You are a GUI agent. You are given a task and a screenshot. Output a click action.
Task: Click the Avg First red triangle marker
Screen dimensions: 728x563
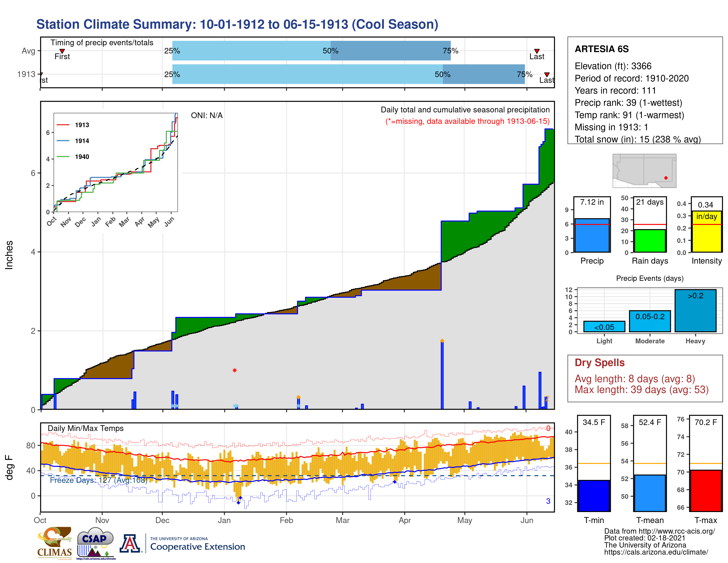pyautogui.click(x=62, y=51)
